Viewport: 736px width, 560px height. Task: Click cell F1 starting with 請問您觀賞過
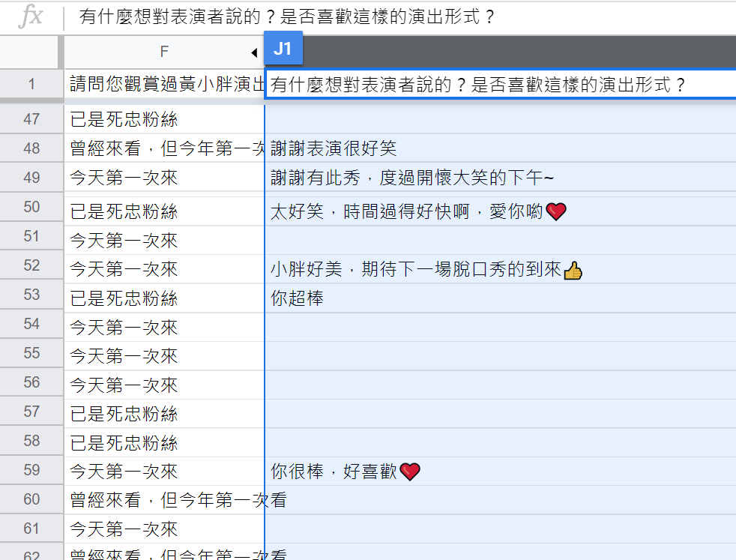[164, 83]
